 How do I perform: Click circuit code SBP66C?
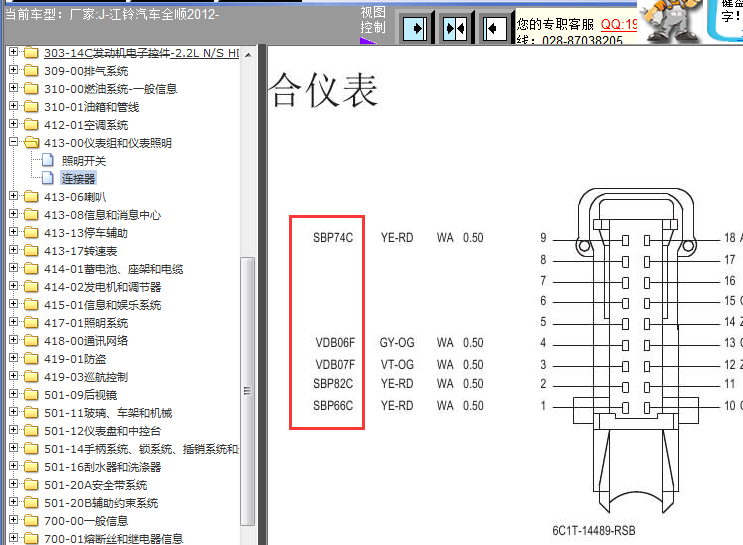click(333, 406)
